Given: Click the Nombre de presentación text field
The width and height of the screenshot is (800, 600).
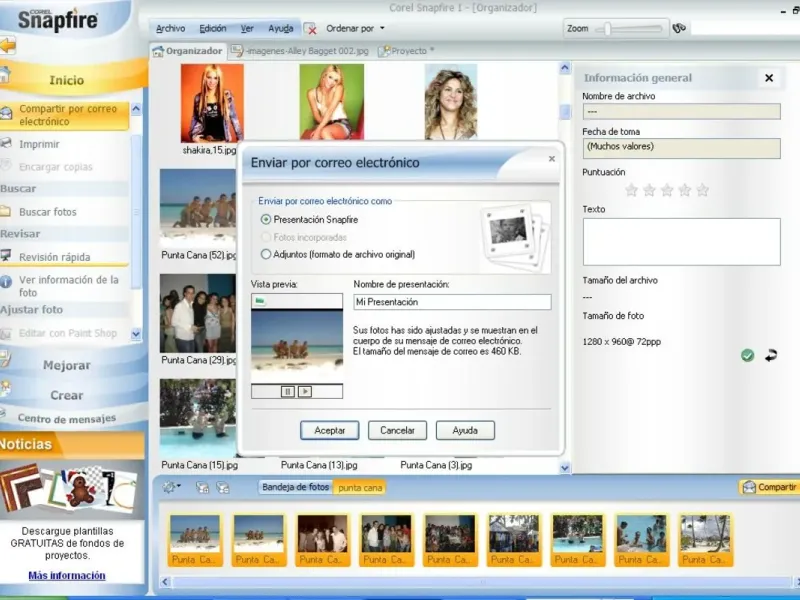Looking at the screenshot, I should (x=452, y=302).
